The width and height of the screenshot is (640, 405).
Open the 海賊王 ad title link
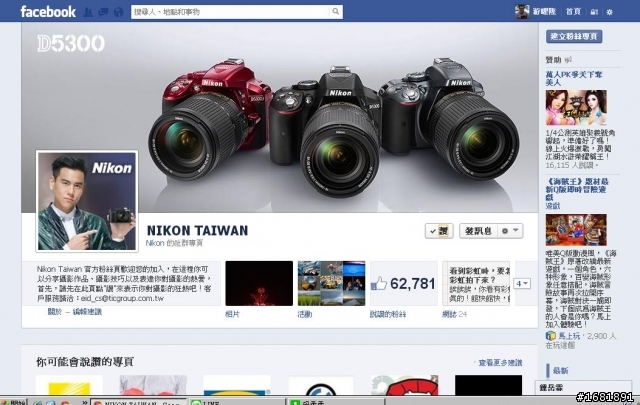pos(577,189)
